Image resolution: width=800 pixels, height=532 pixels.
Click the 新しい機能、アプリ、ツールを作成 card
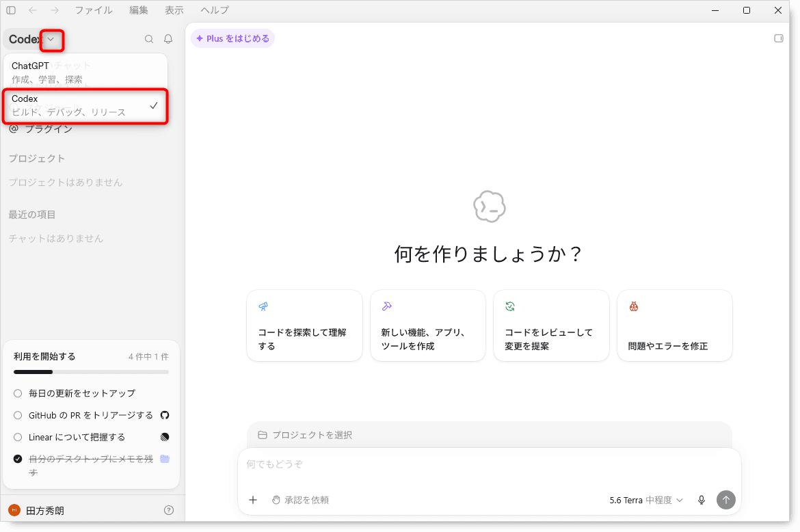pyautogui.click(x=428, y=325)
